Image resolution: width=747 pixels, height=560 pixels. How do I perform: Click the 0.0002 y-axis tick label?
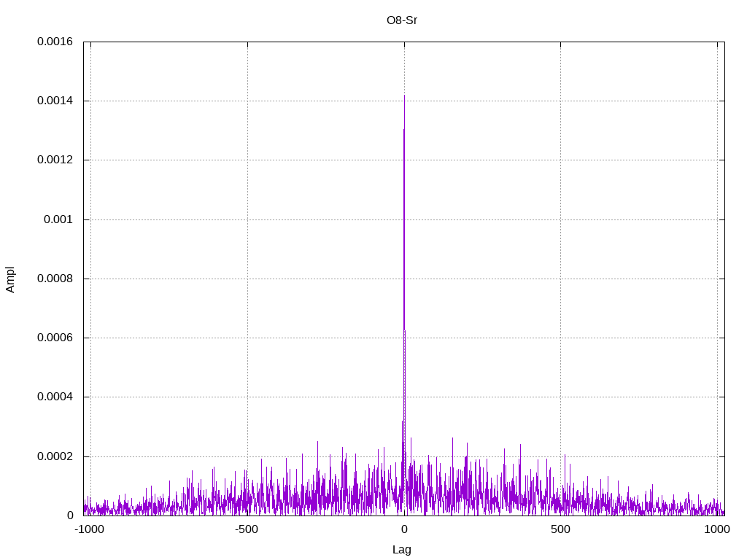point(55,456)
